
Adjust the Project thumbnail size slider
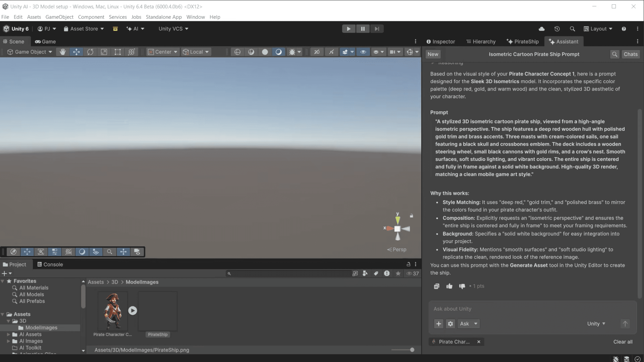click(x=403, y=350)
